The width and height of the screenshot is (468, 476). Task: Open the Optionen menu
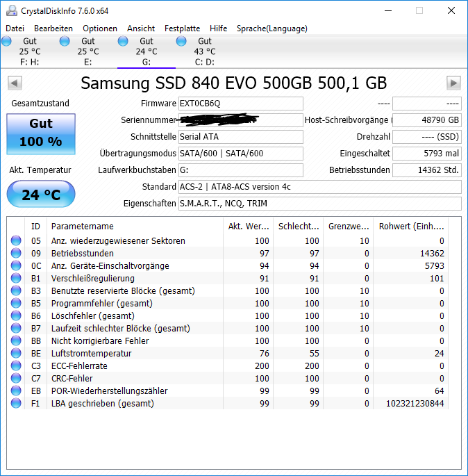[100, 28]
